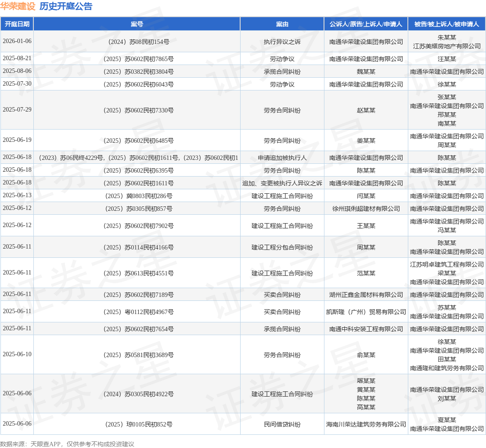Click plaintiff 海南川荣达建筑劳务有限公司
Viewport: 486px width, 448px height.
click(366, 424)
